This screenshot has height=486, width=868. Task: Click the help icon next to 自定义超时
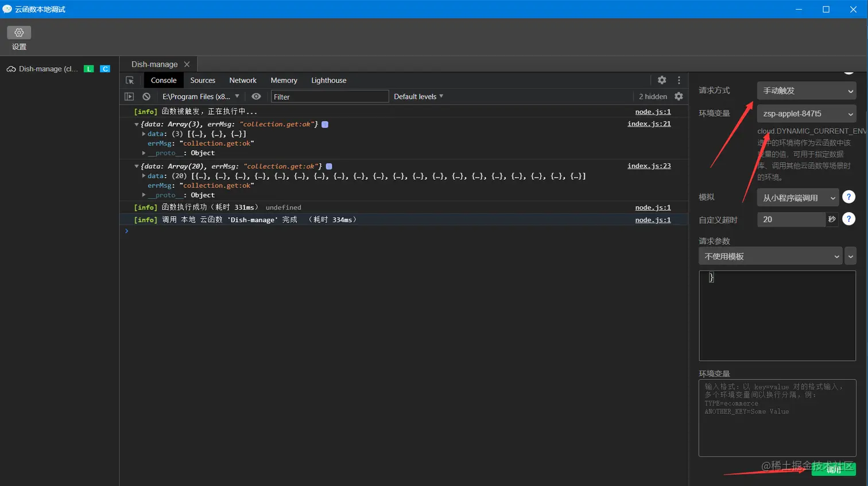848,219
